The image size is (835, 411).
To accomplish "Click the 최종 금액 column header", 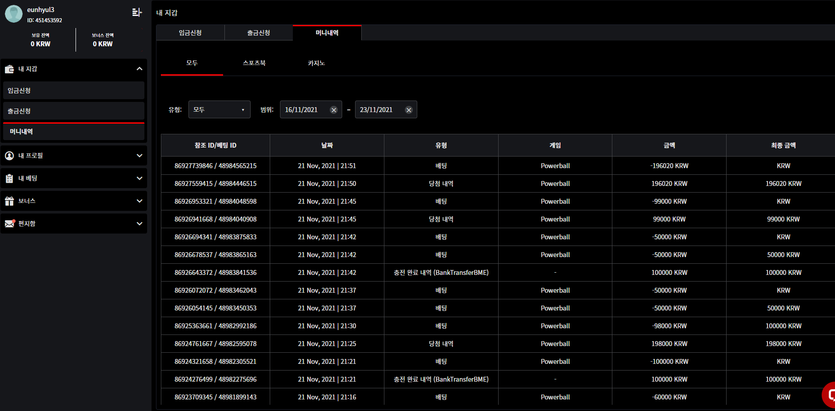I will click(783, 145).
